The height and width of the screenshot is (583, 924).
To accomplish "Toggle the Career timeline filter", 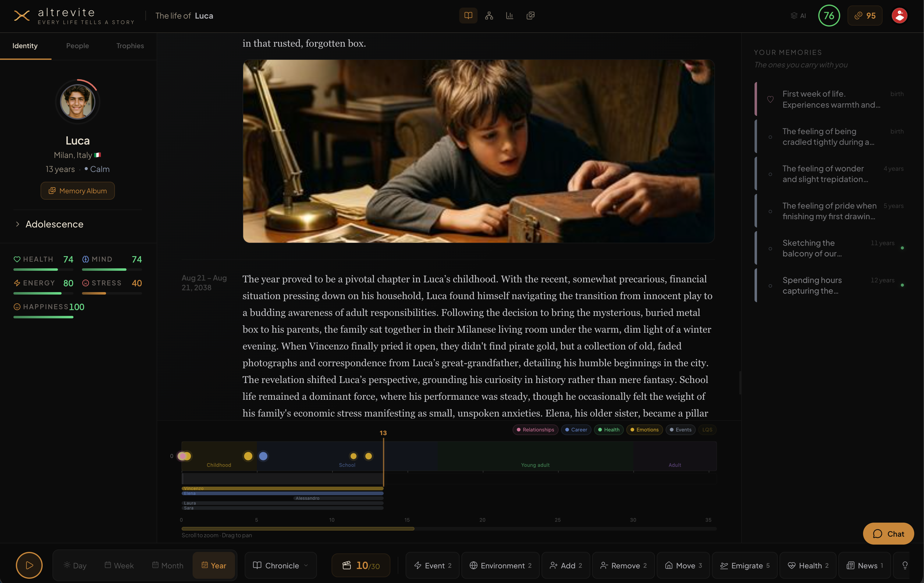I will click(x=576, y=430).
